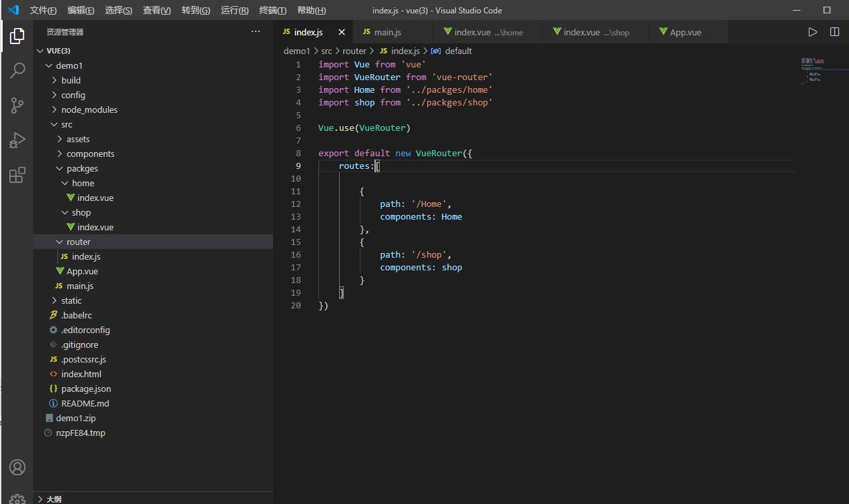Open the 运行(R) menu
This screenshot has height=504, width=849.
[x=235, y=11]
